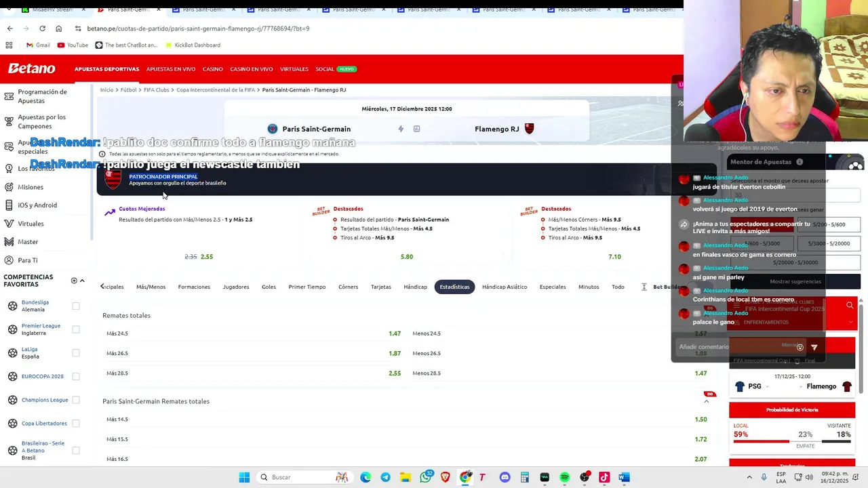Check the Brasileirao Serie A Betano checkbox

(76, 451)
